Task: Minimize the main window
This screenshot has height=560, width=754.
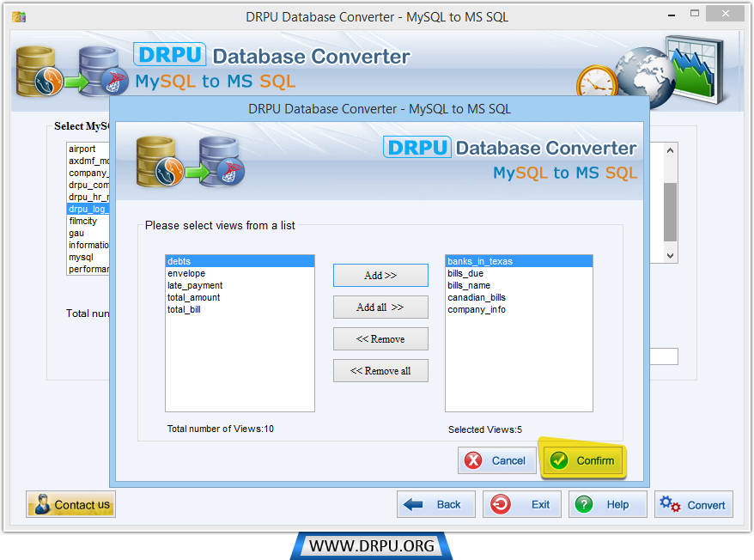Action: pyautogui.click(x=672, y=15)
